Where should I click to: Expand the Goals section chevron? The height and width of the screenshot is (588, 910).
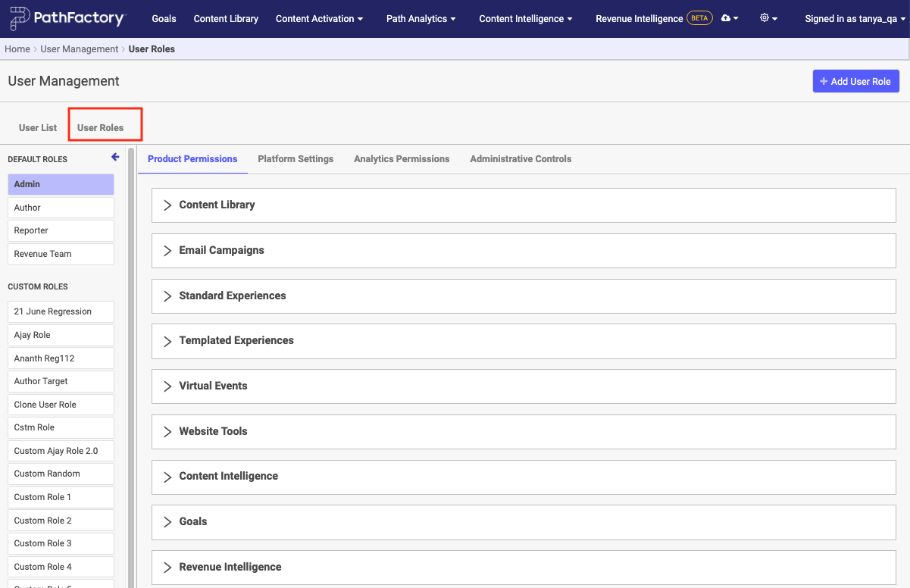point(167,521)
